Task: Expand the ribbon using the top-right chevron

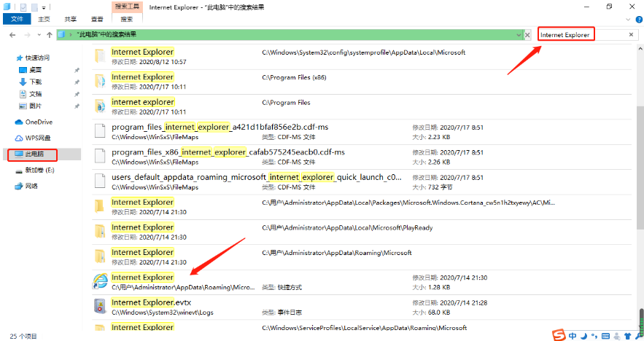Action: [629, 20]
